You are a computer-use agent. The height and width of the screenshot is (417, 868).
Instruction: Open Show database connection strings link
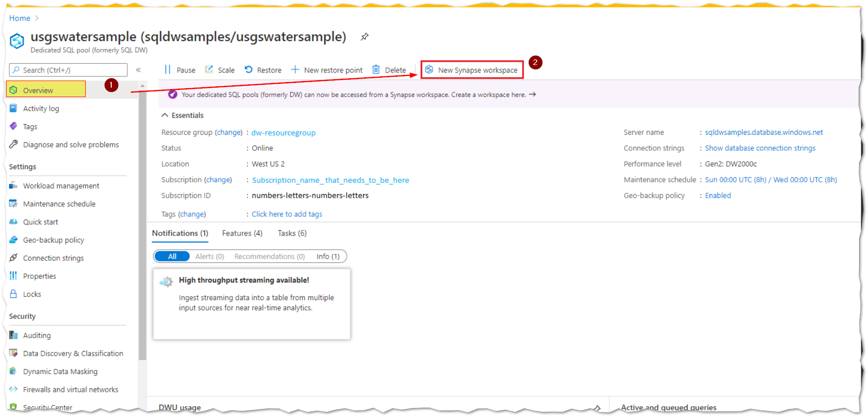point(760,148)
